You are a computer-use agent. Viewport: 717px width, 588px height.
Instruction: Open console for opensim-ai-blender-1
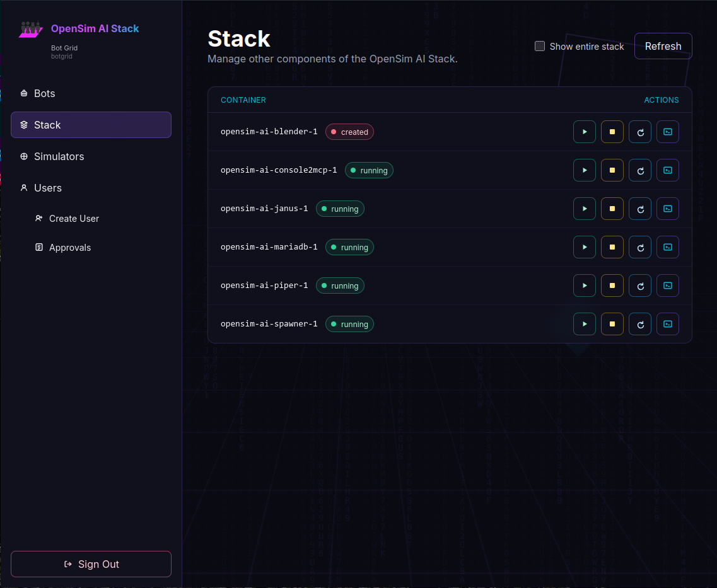click(668, 132)
